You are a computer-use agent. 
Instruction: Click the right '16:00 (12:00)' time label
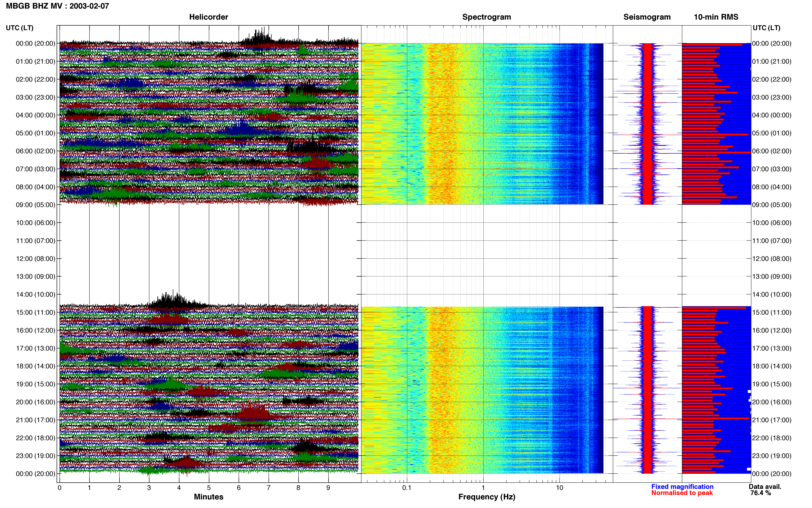click(x=772, y=330)
